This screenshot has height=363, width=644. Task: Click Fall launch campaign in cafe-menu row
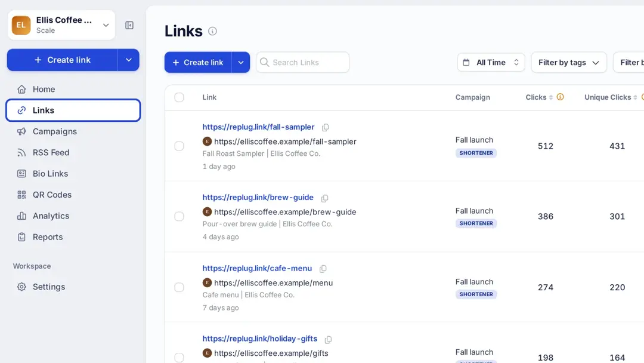(x=475, y=282)
